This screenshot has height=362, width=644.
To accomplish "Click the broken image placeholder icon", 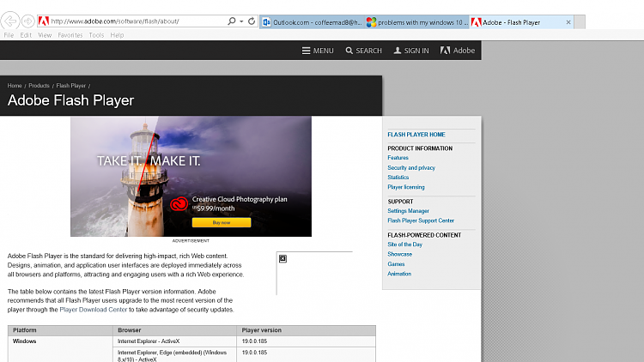I will pyautogui.click(x=283, y=258).
